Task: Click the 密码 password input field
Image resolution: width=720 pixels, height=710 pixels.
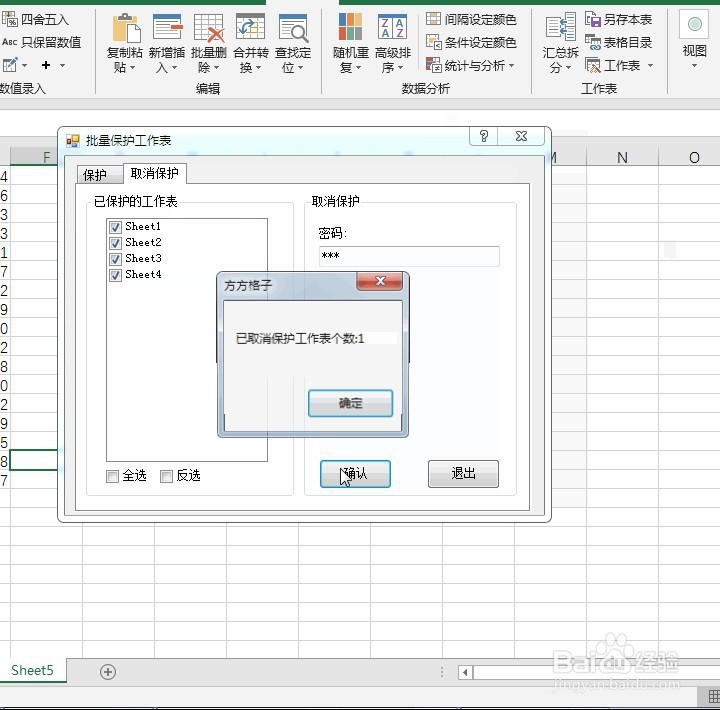Action: (x=409, y=256)
